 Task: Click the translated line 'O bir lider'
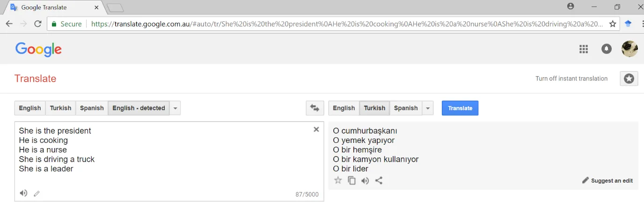(x=351, y=169)
